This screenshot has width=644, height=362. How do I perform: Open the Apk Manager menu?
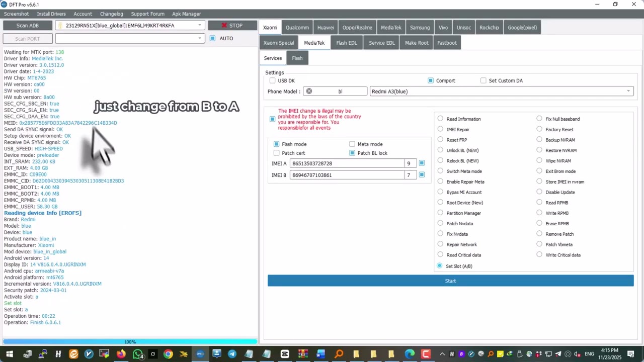point(187,14)
